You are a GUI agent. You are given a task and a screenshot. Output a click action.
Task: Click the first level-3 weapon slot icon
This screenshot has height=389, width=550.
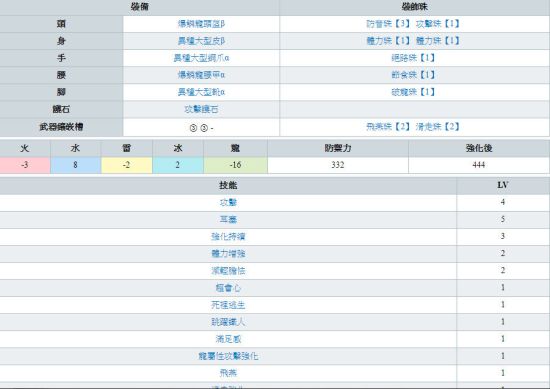(193, 128)
